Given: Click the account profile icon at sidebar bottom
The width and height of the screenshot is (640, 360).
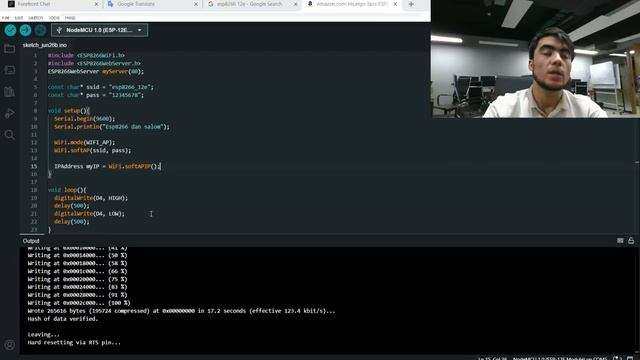Looking at the screenshot, I should [9, 345].
